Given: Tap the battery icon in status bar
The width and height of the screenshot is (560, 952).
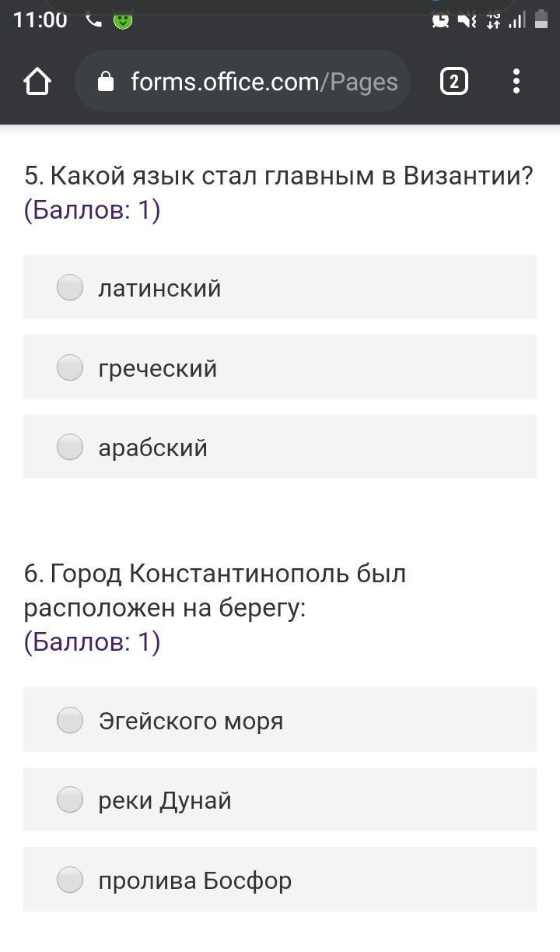Looking at the screenshot, I should 541,20.
